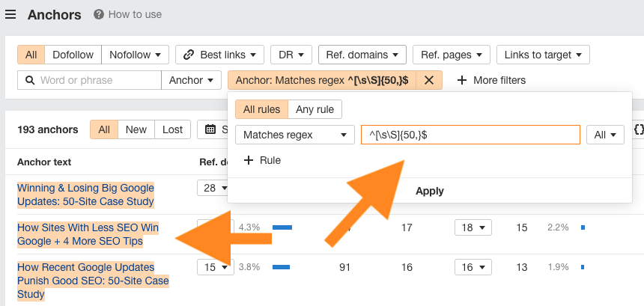Select the All rules option

pyautogui.click(x=261, y=109)
